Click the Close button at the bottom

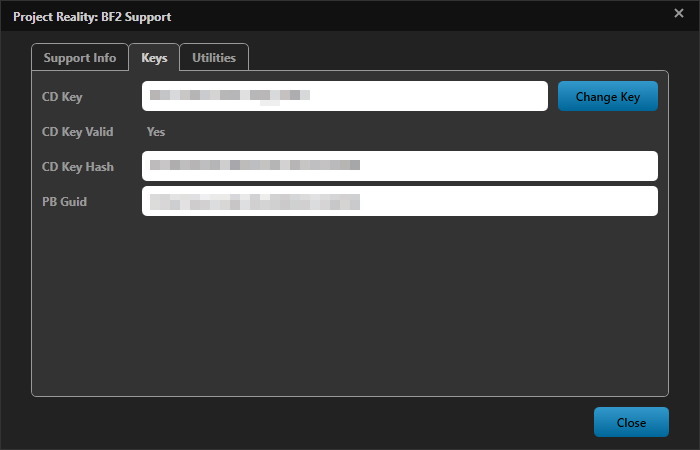click(x=631, y=422)
